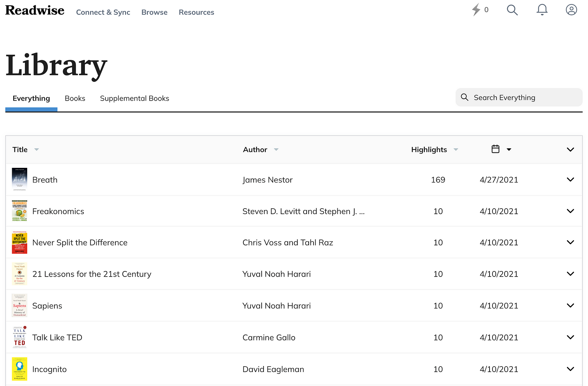Open the user profile account icon
588x386 pixels.
[x=571, y=10]
